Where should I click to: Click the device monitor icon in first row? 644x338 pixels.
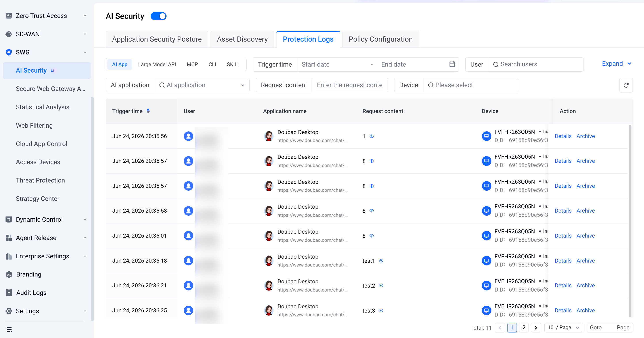coord(486,136)
